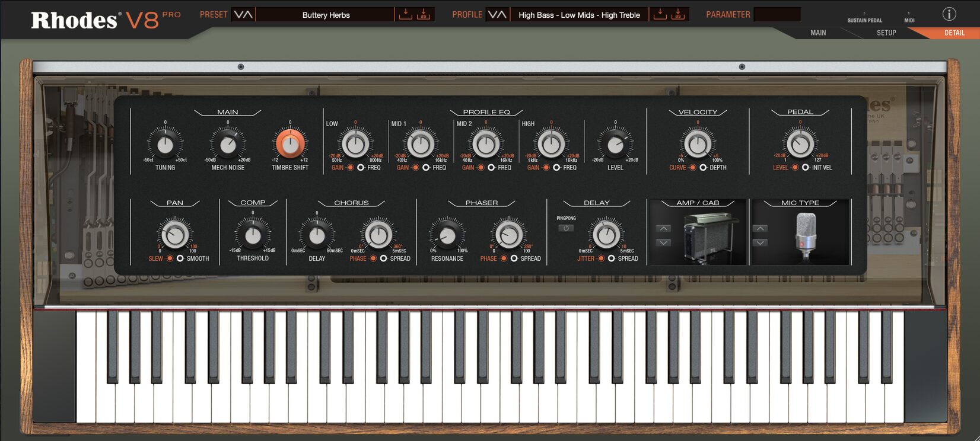
Task: Select HIGH band FREQ radio button
Action: tap(556, 168)
